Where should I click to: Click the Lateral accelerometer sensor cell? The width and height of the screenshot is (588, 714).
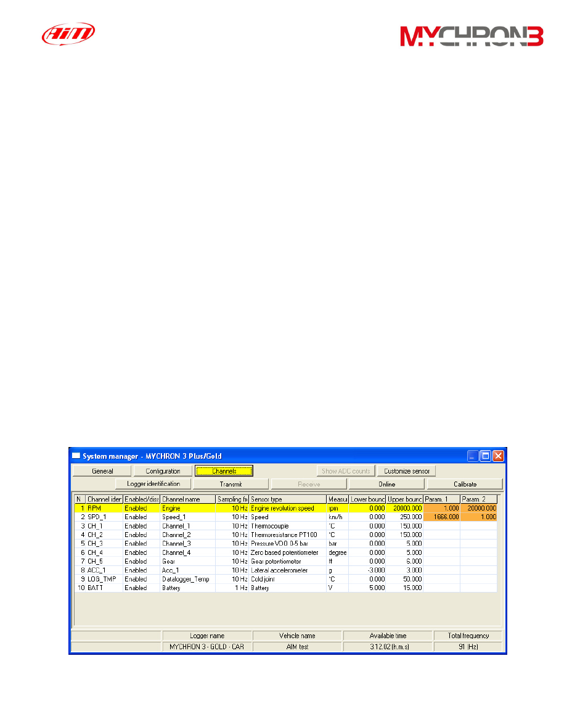(288, 570)
